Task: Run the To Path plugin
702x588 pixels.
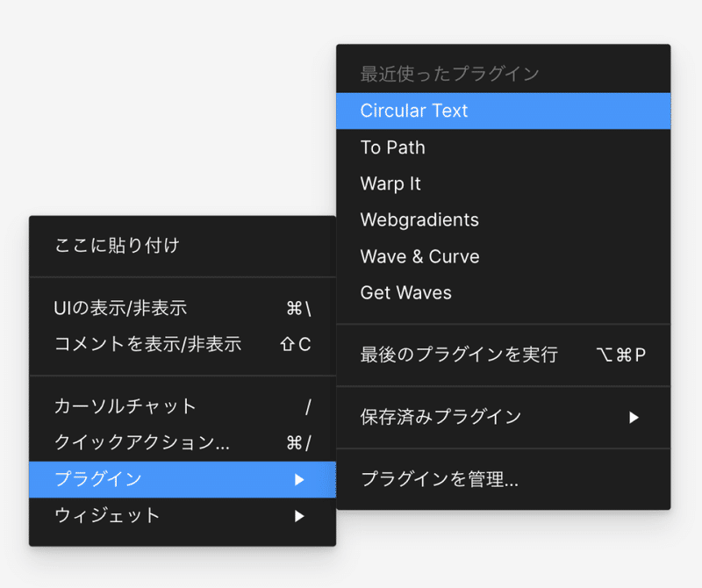Action: pyautogui.click(x=503, y=147)
